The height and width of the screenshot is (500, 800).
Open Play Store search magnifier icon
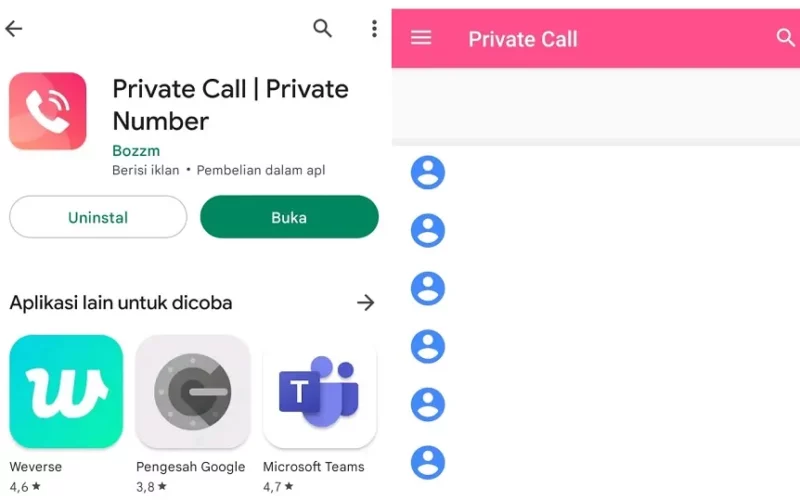(x=322, y=28)
